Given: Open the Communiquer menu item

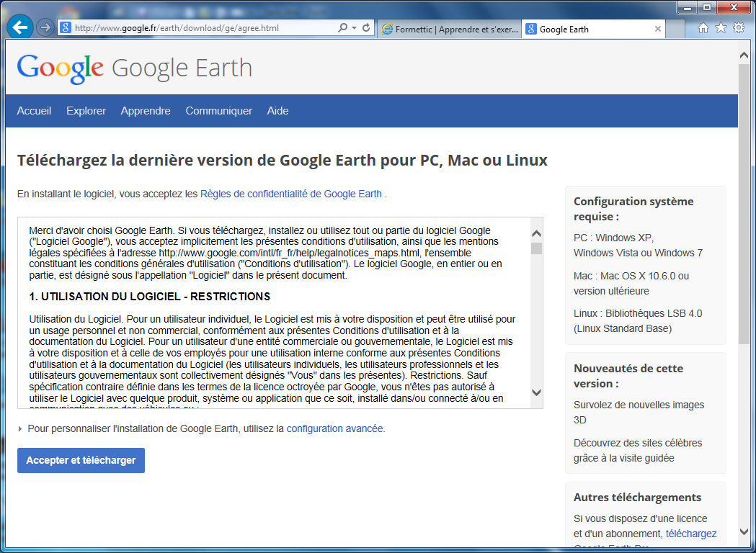Looking at the screenshot, I should [219, 111].
